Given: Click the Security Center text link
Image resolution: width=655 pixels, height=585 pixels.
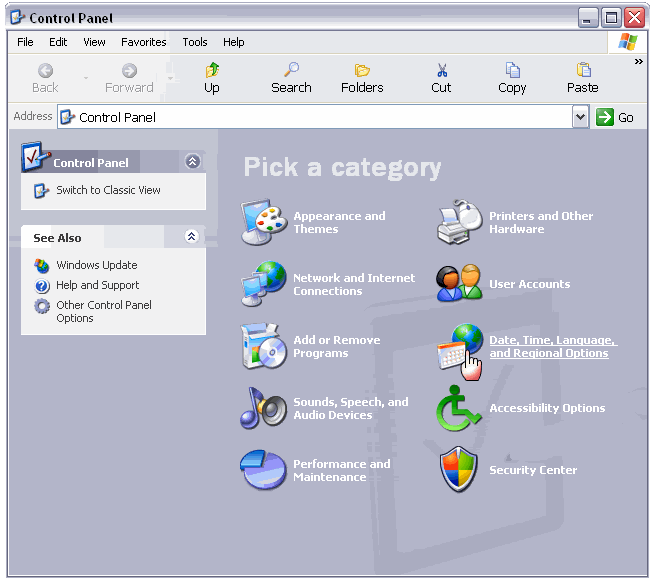Looking at the screenshot, I should 533,470.
